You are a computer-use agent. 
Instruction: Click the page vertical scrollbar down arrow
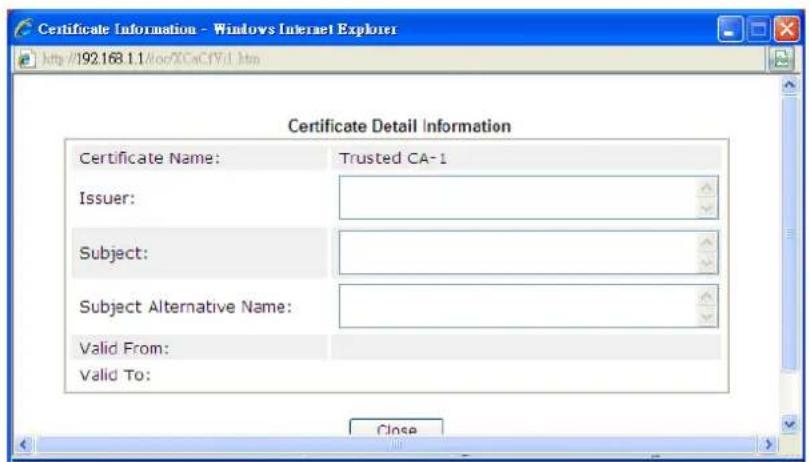(x=789, y=424)
